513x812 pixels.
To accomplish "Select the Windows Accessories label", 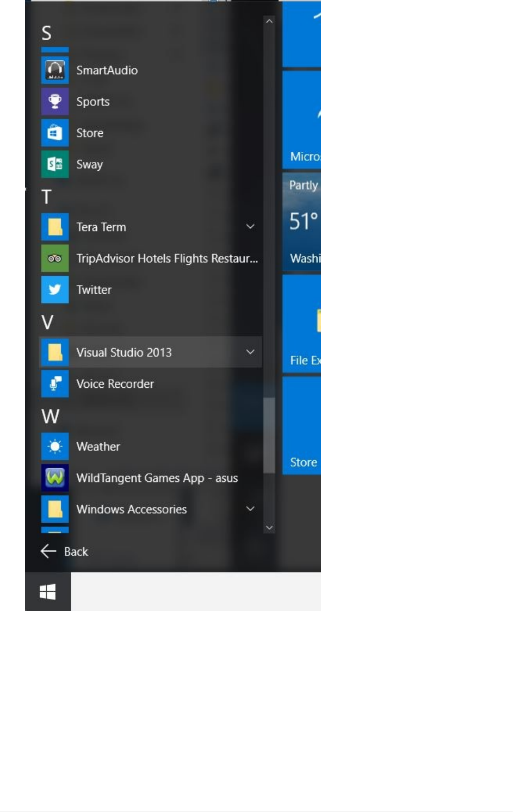I will click(132, 509).
